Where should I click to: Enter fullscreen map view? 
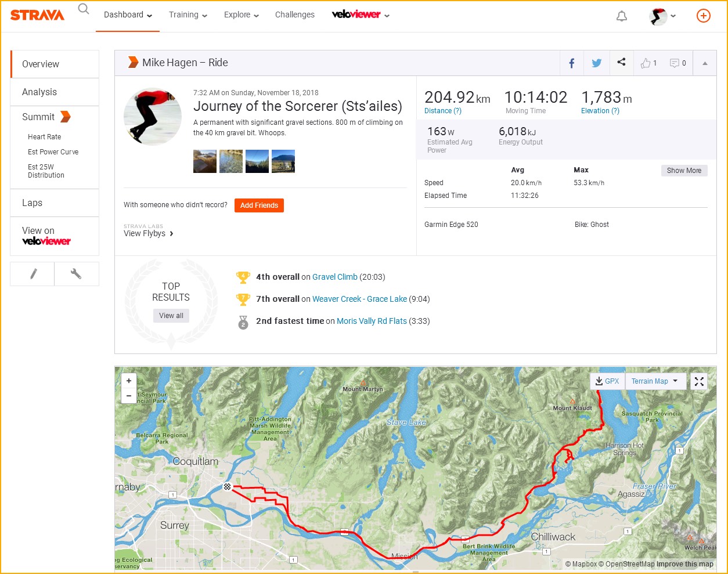(x=699, y=381)
